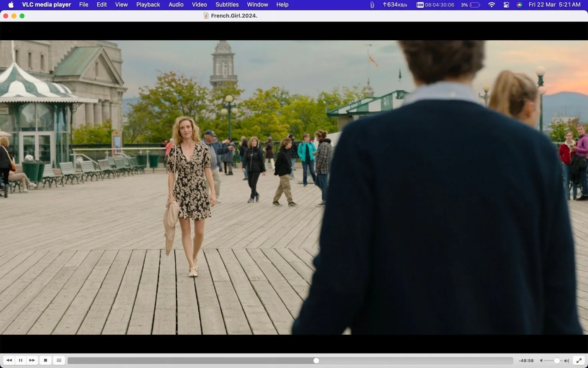Expand the Video menu

199,5
